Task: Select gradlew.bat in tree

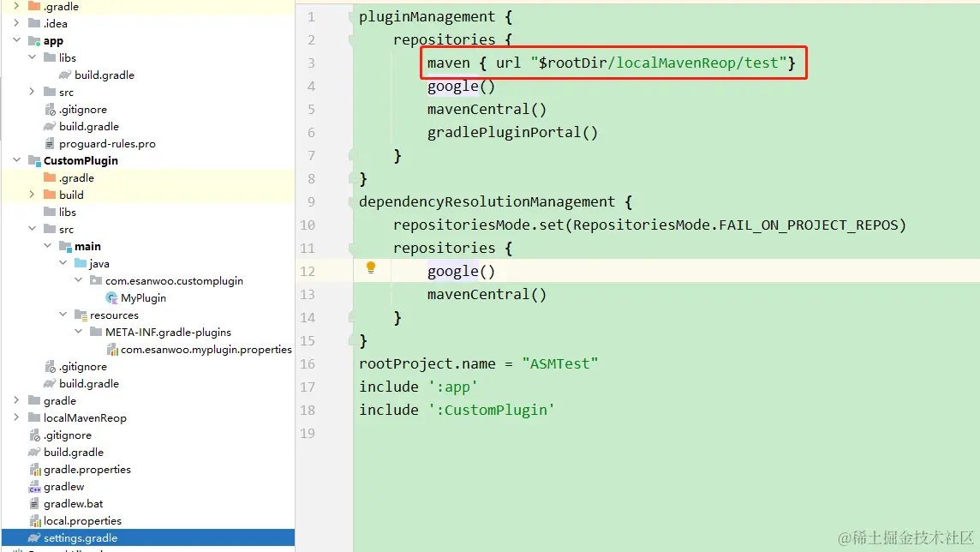Action: point(73,504)
